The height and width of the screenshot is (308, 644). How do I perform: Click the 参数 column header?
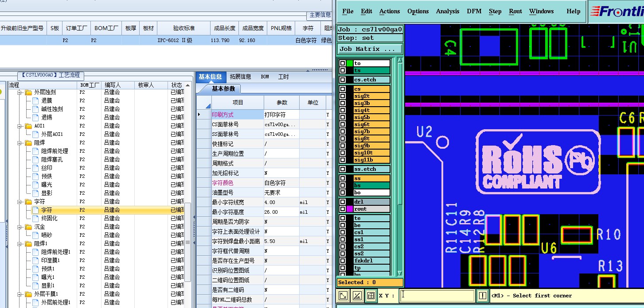coord(282,102)
